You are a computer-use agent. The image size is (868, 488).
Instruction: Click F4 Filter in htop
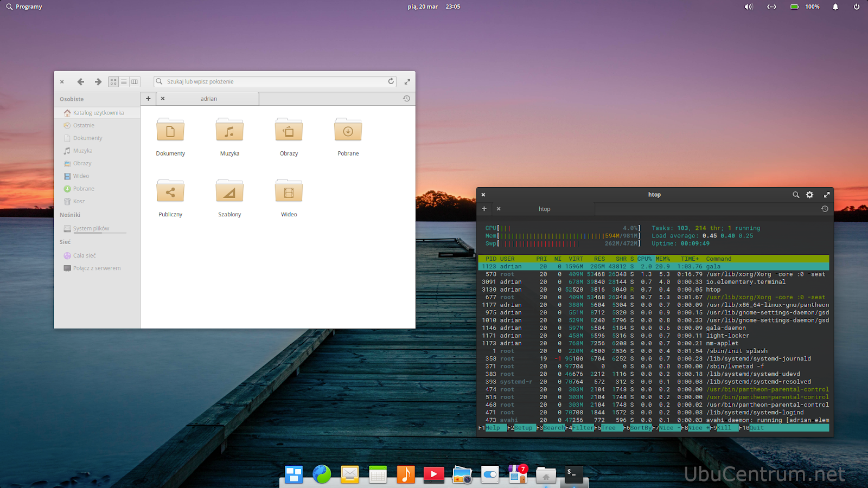(579, 428)
